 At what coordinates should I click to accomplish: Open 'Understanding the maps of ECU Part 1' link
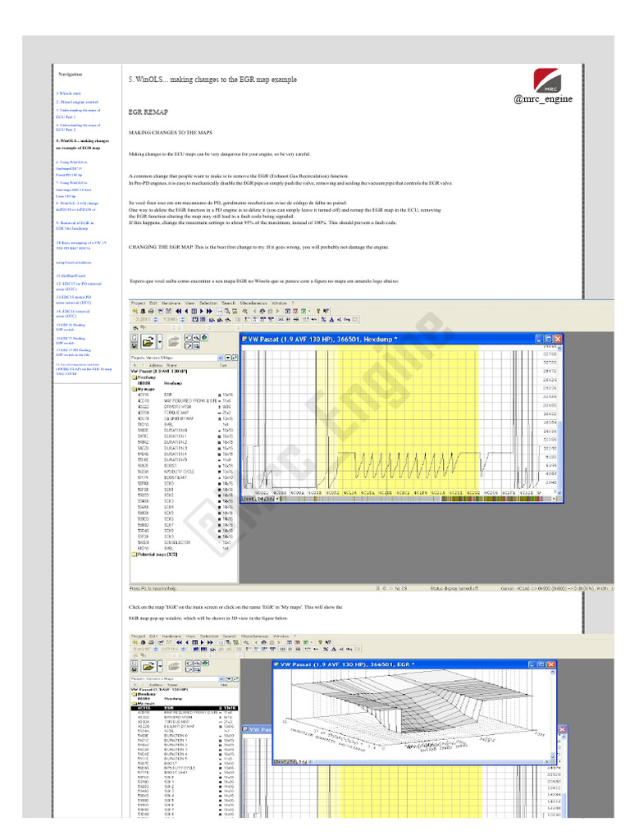pyautogui.click(x=78, y=113)
